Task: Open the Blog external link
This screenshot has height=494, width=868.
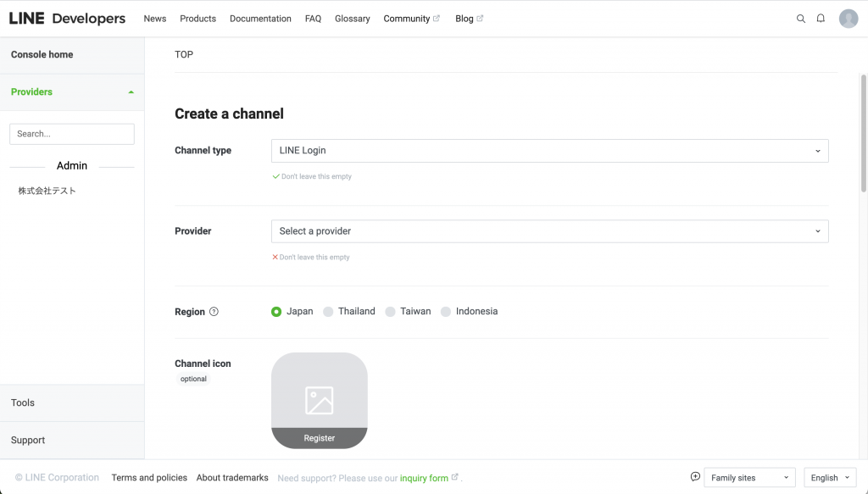Action: click(x=469, y=19)
